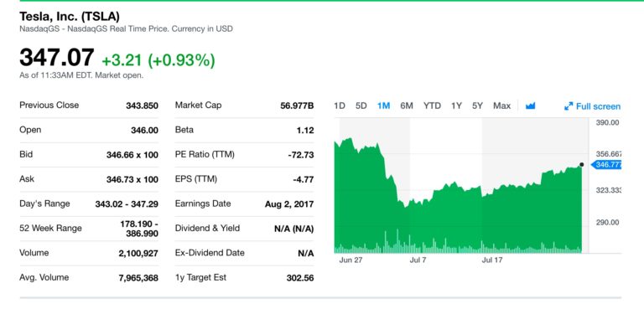Click the current price dot on chart
Screen dimensions: 644x309
click(x=582, y=165)
